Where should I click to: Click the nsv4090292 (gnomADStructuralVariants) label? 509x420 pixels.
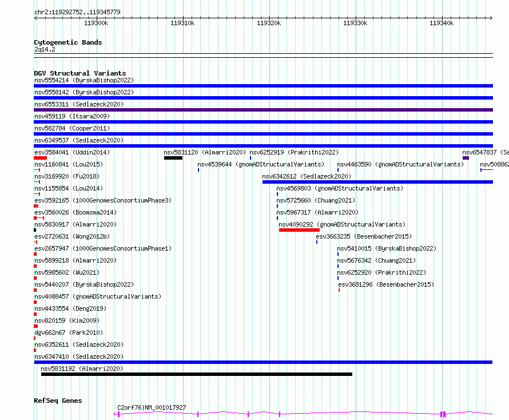click(342, 224)
